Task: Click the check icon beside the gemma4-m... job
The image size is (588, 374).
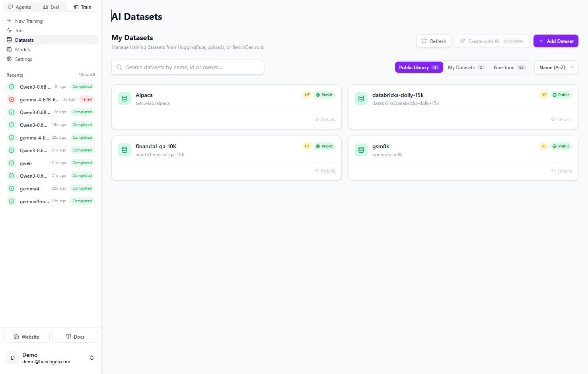Action: tap(12, 201)
